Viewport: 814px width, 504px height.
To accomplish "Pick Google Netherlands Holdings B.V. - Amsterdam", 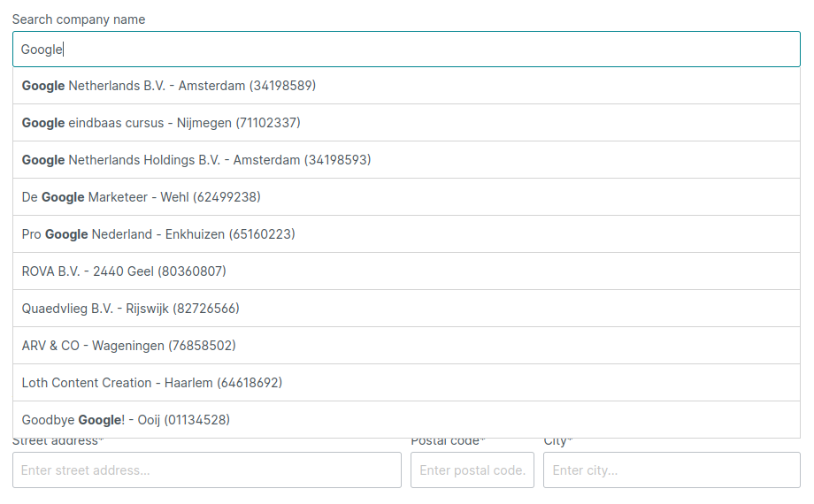I will pyautogui.click(x=406, y=160).
